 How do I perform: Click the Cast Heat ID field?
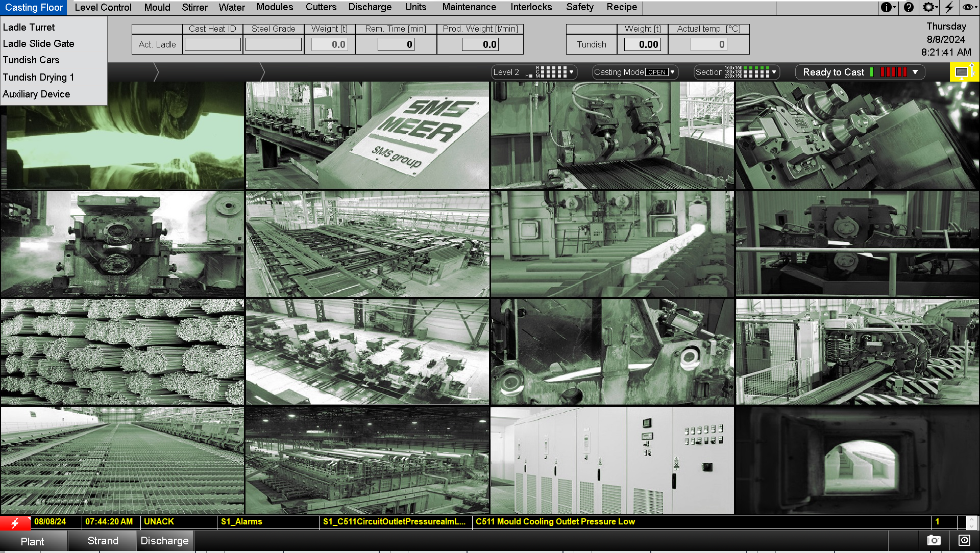click(212, 44)
